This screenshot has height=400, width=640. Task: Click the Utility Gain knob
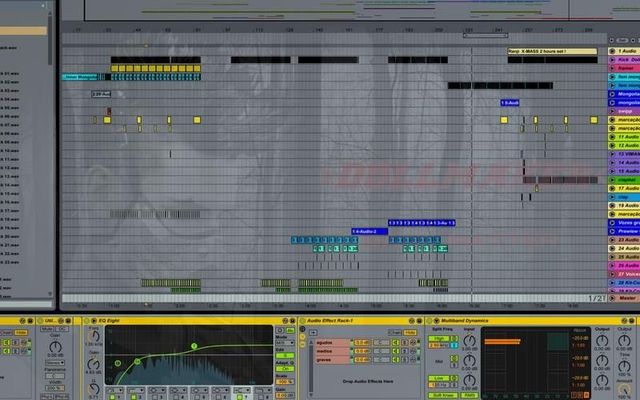tap(55, 347)
